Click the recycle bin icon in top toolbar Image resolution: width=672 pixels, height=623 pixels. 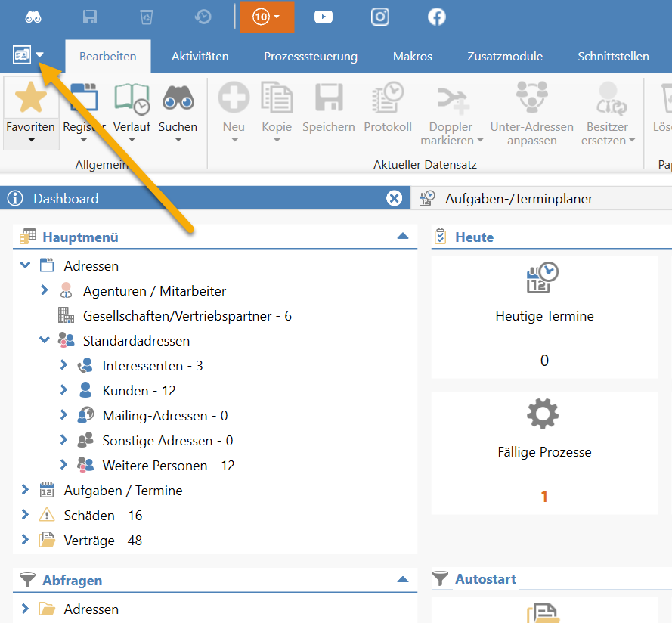coord(147,17)
